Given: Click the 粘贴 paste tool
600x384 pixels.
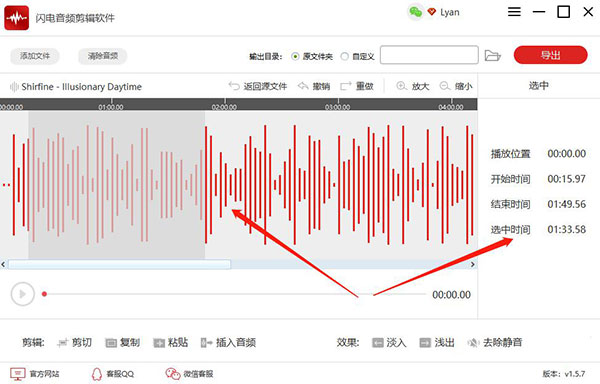Looking at the screenshot, I should point(171,342).
